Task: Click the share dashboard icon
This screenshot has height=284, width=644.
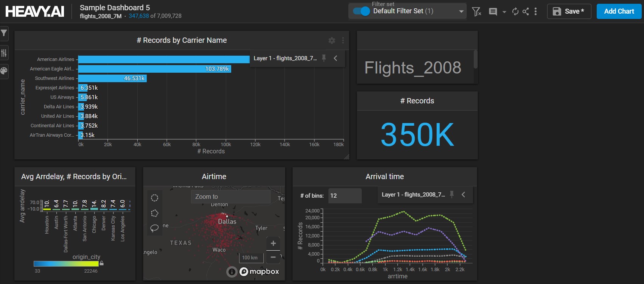Action: pos(526,11)
